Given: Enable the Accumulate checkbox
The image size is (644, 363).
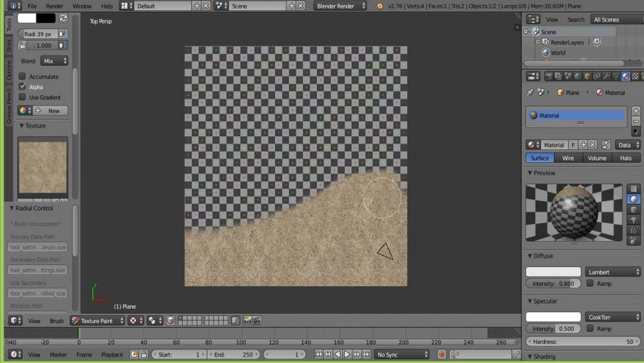Looking at the screenshot, I should [23, 77].
